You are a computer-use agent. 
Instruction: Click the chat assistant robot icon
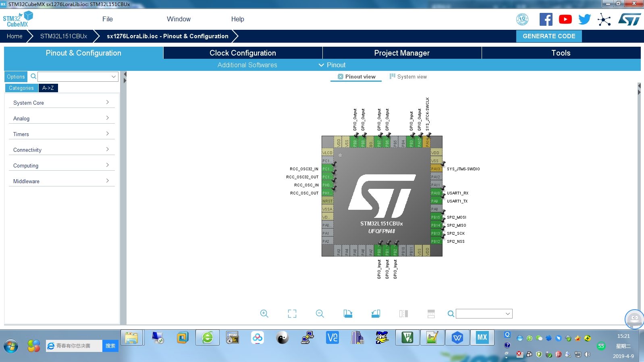[634, 319]
